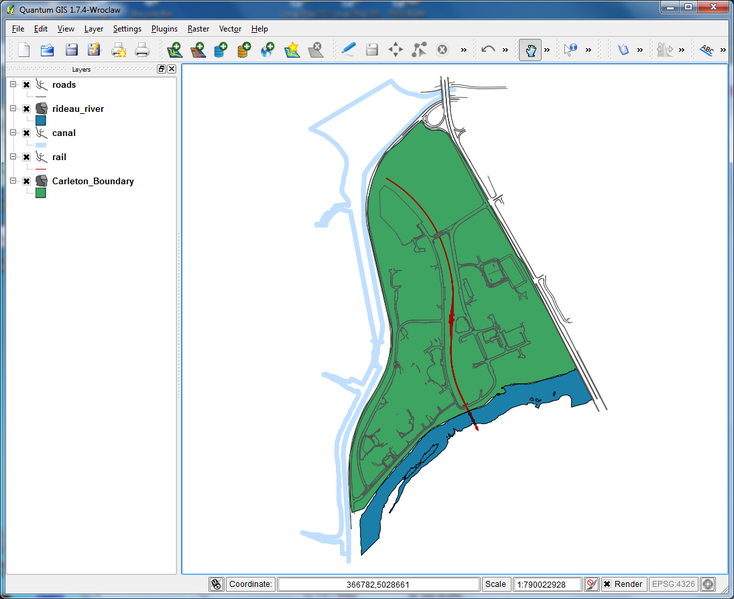Collapse the canal layer tree node
Viewport: 734px width, 599px height.
click(x=13, y=133)
